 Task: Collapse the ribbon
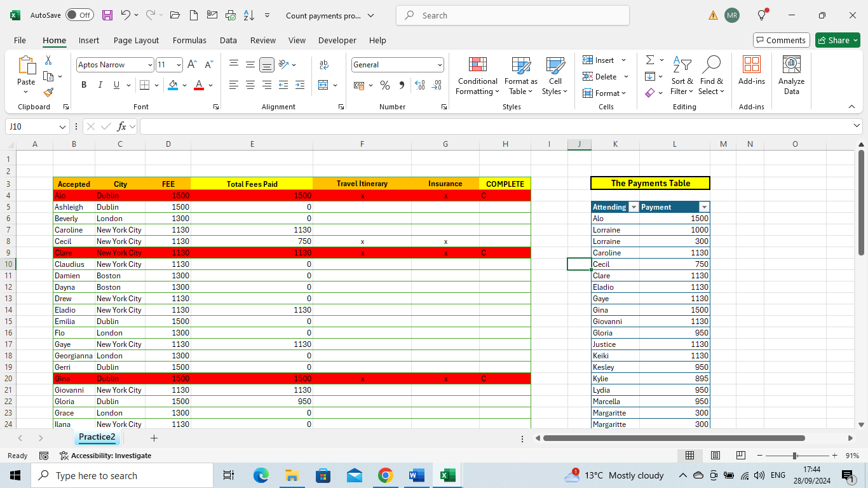click(x=851, y=107)
